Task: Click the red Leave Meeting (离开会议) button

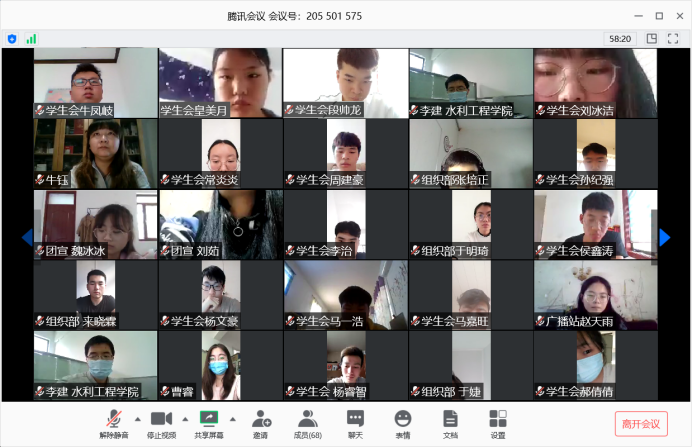Action: pyautogui.click(x=640, y=424)
